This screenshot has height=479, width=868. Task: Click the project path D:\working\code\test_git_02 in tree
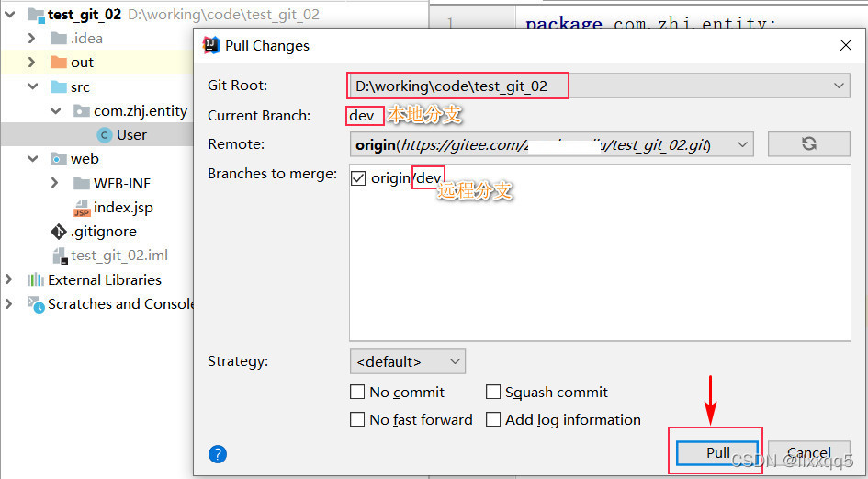coord(223,15)
